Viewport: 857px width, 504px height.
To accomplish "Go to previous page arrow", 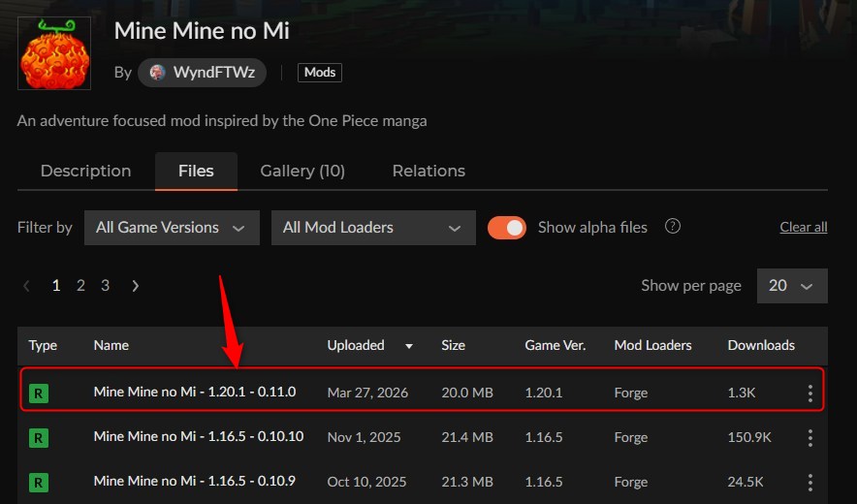I will [25, 285].
